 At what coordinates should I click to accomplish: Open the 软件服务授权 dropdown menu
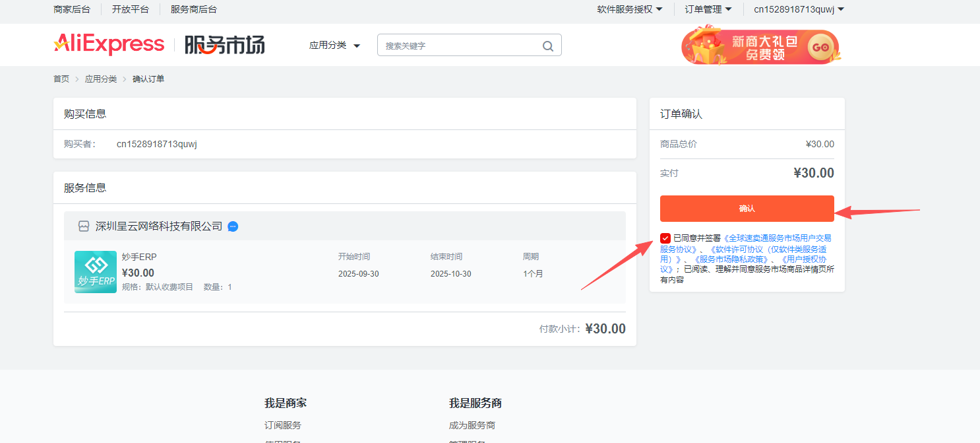[x=630, y=9]
